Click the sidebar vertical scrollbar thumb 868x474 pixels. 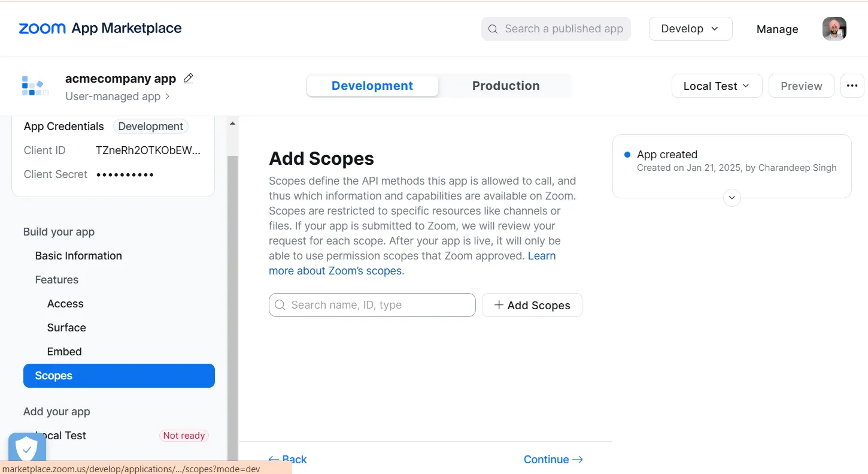point(233,307)
